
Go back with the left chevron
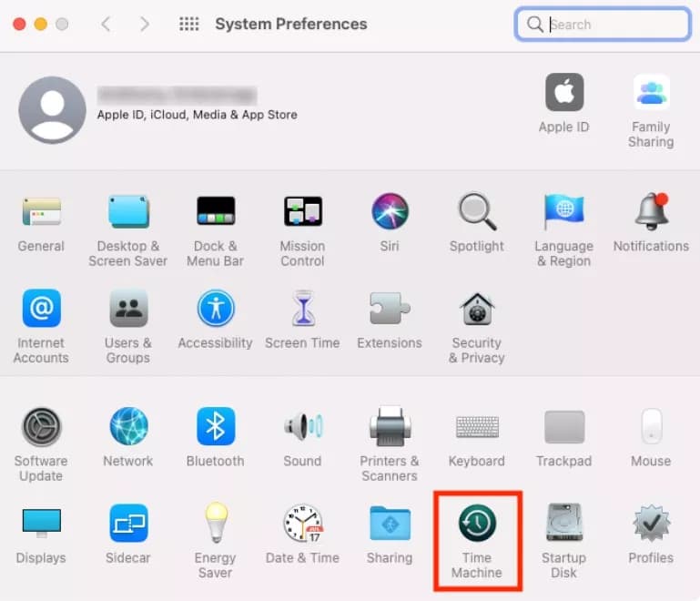point(106,24)
